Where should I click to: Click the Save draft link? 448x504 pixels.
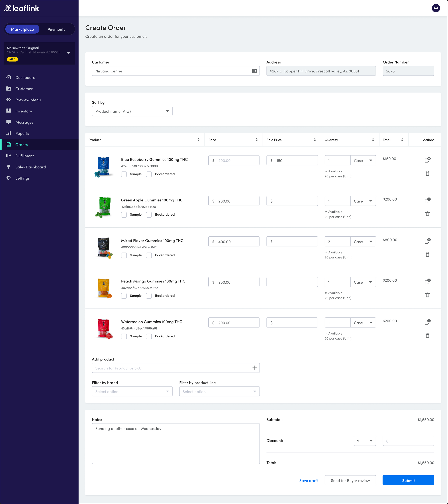click(308, 481)
